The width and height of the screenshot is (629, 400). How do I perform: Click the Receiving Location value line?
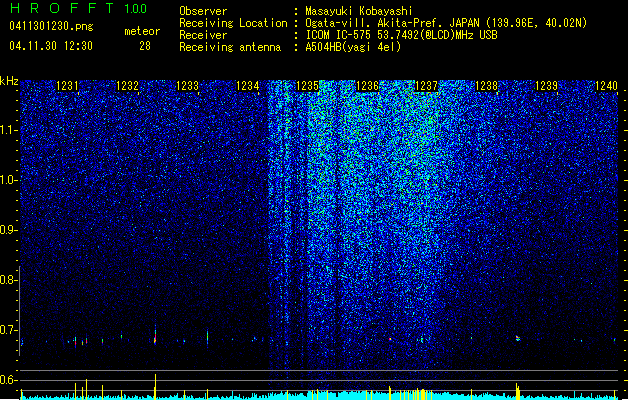pyautogui.click(x=446, y=23)
